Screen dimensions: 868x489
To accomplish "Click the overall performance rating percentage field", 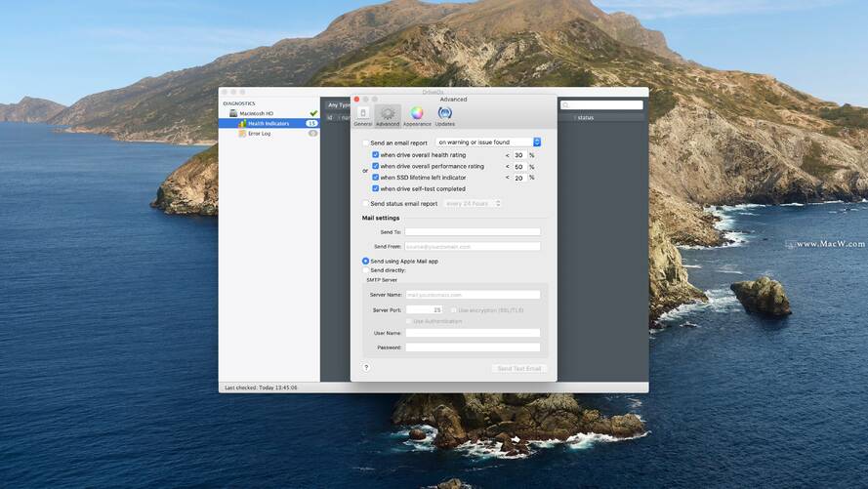I will (x=519, y=167).
